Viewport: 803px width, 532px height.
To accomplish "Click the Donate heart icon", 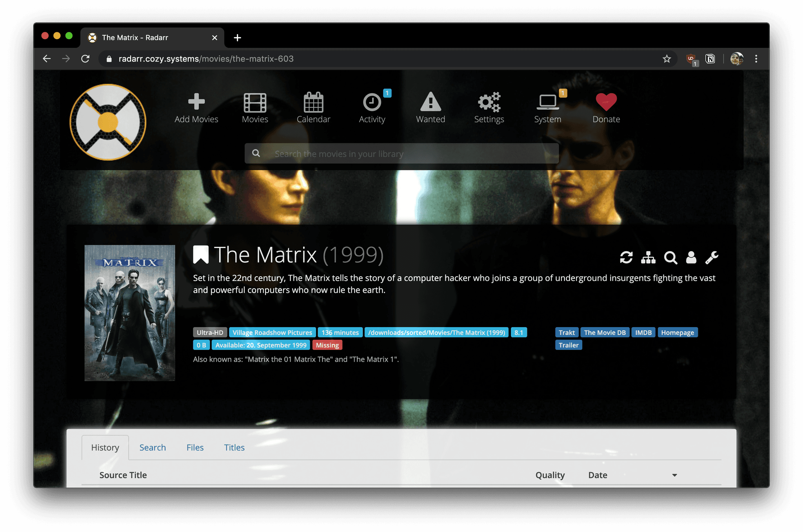I will point(606,102).
